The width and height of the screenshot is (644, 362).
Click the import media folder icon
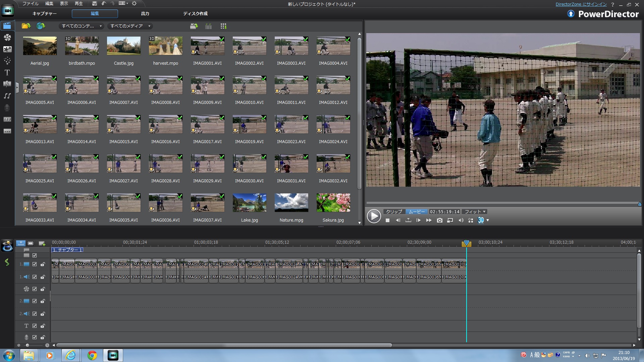coord(26,26)
